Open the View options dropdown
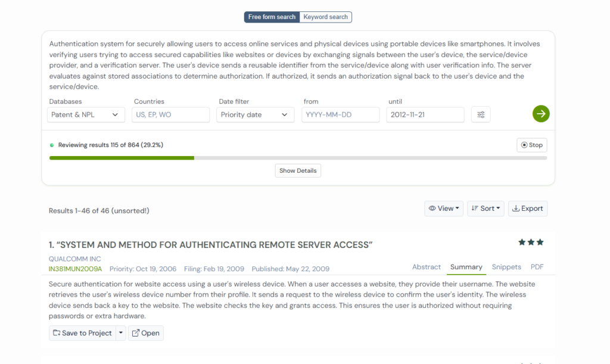The image size is (610, 364). pos(444,209)
